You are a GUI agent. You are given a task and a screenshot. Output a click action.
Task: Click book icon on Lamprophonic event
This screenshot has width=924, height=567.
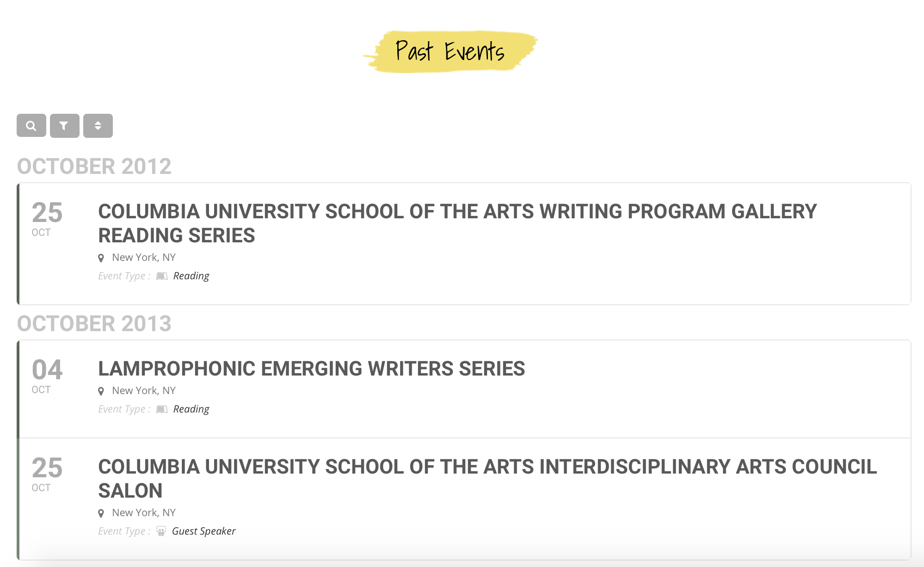pyautogui.click(x=162, y=409)
